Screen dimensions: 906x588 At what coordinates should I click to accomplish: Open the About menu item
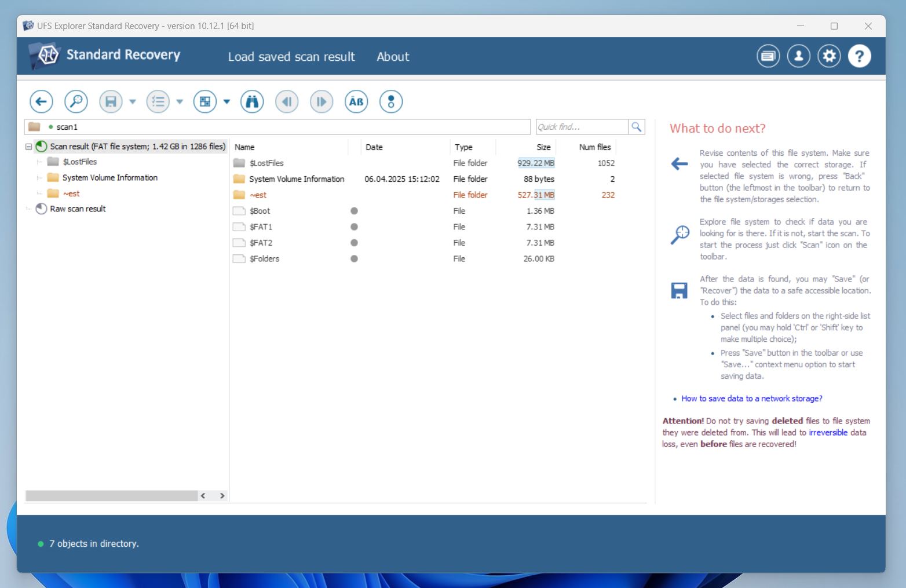pos(393,57)
